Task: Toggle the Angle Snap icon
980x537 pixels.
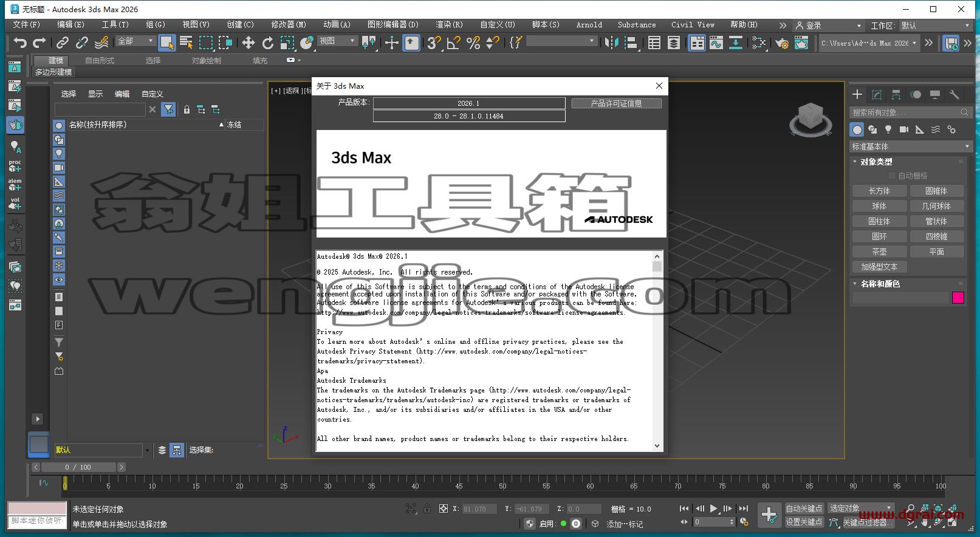Action: pyautogui.click(x=454, y=43)
